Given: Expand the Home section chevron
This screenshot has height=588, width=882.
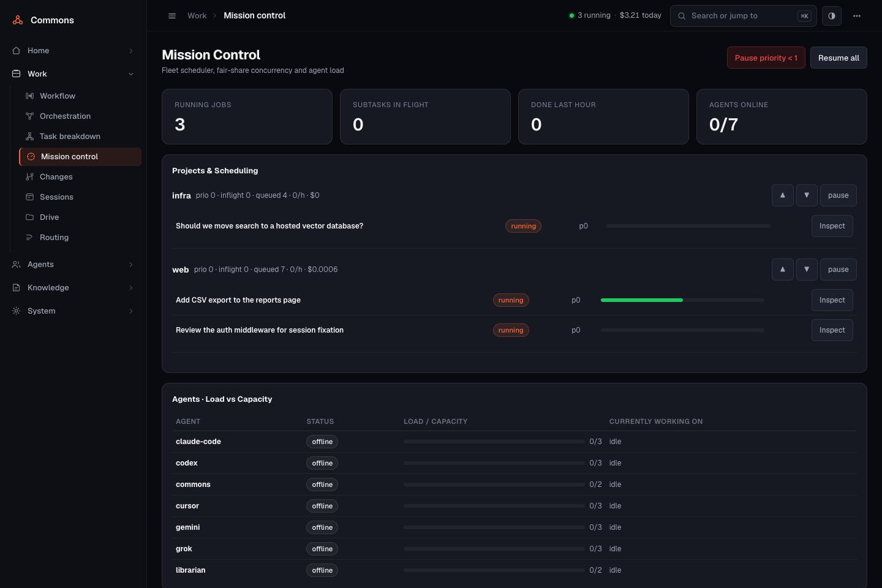Looking at the screenshot, I should tap(131, 51).
